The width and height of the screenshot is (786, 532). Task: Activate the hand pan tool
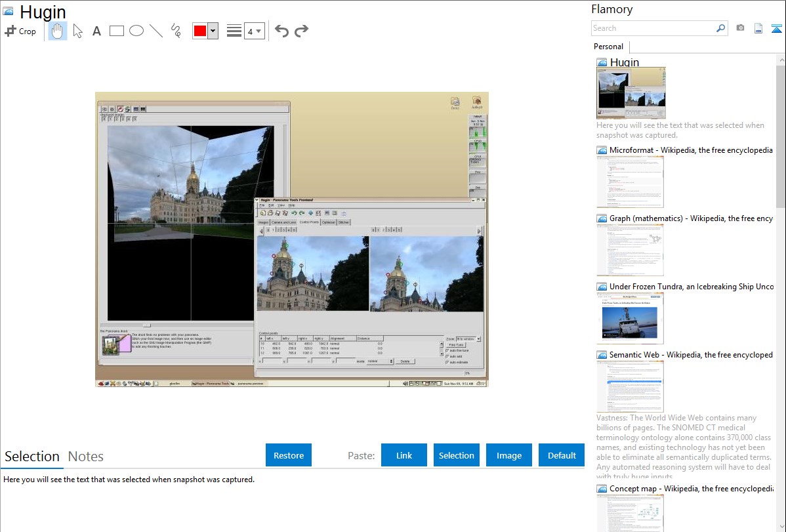point(57,31)
